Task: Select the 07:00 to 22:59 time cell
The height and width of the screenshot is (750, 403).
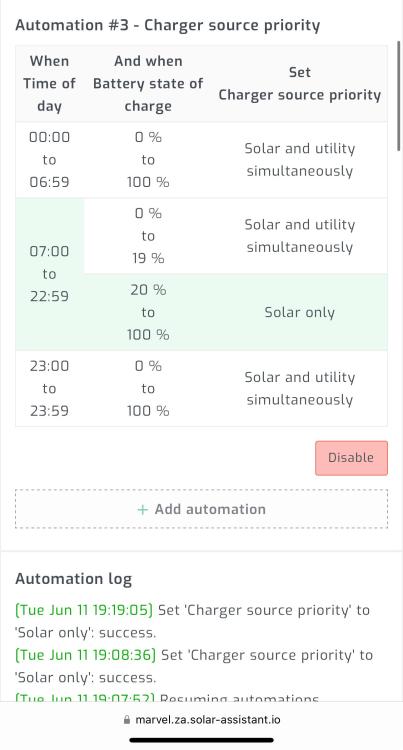Action: pos(49,274)
